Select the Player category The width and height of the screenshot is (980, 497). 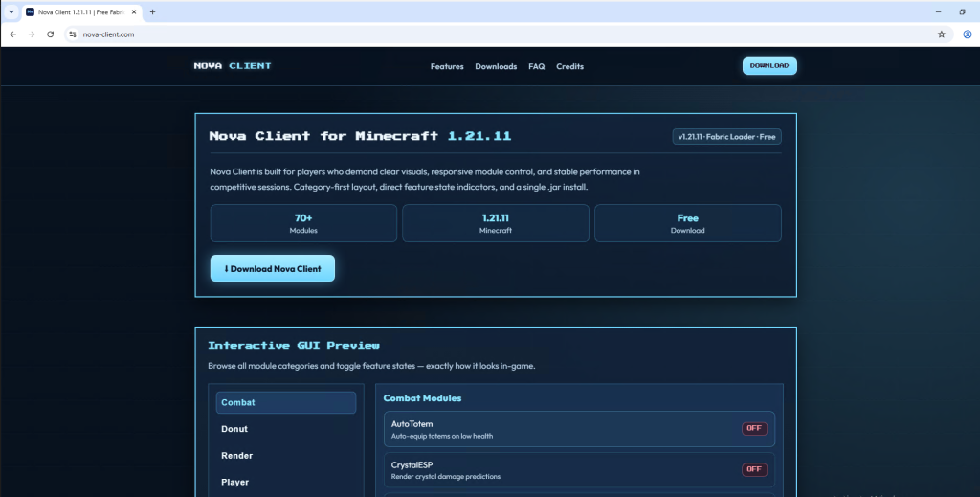click(x=286, y=482)
